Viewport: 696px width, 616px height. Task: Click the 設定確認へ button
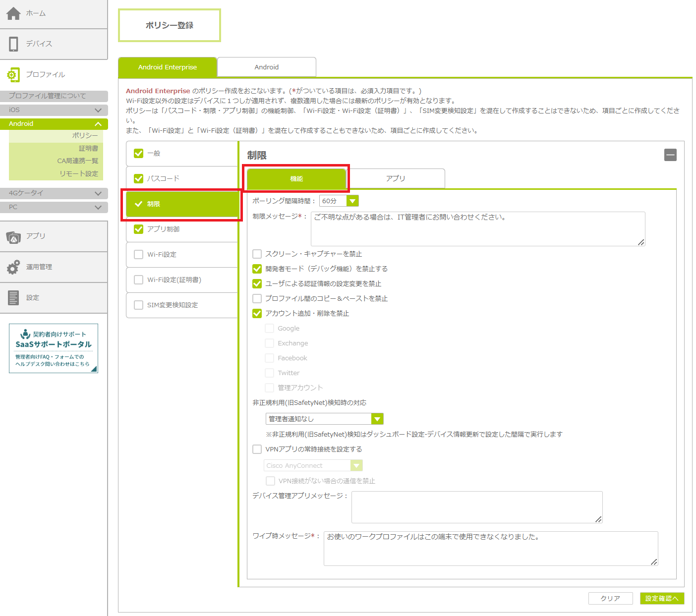662,599
